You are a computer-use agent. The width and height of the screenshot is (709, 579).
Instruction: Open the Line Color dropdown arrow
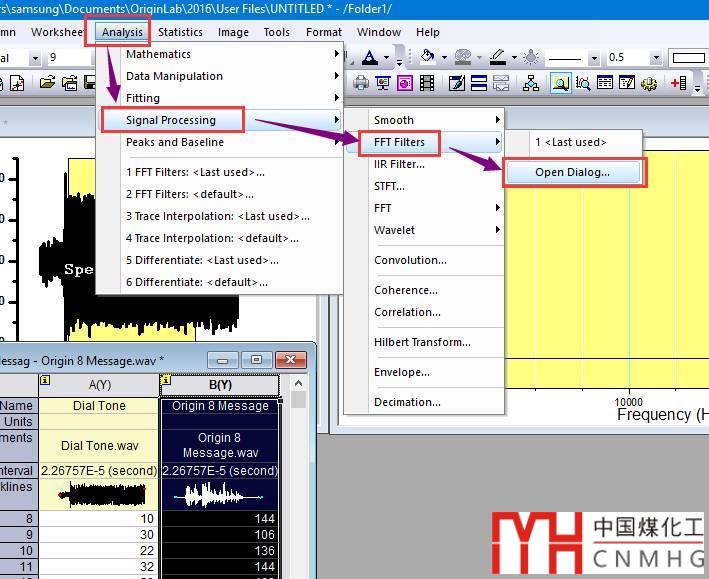pos(514,58)
